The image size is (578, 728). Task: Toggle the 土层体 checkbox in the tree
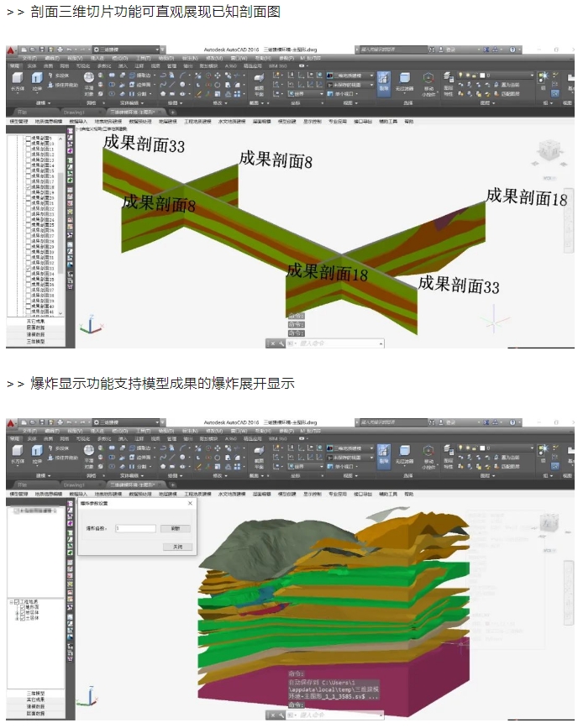[x=23, y=619]
